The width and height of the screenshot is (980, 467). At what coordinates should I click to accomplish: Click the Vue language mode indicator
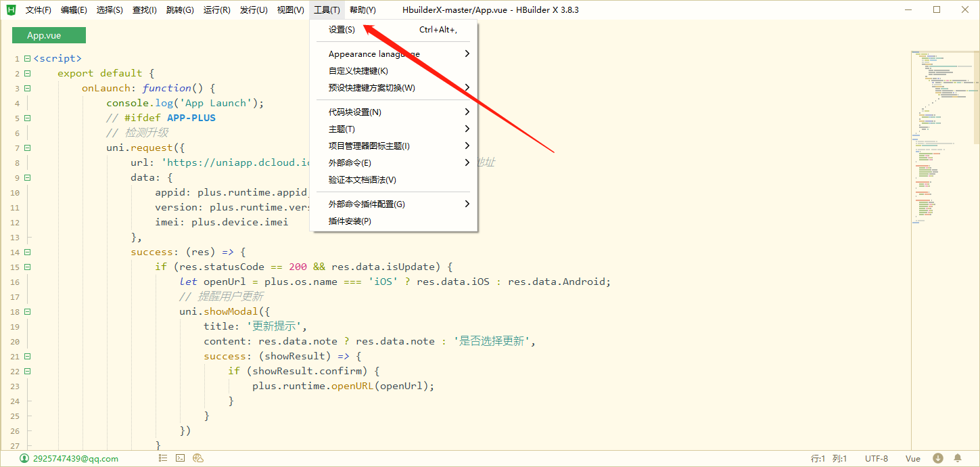click(x=912, y=458)
